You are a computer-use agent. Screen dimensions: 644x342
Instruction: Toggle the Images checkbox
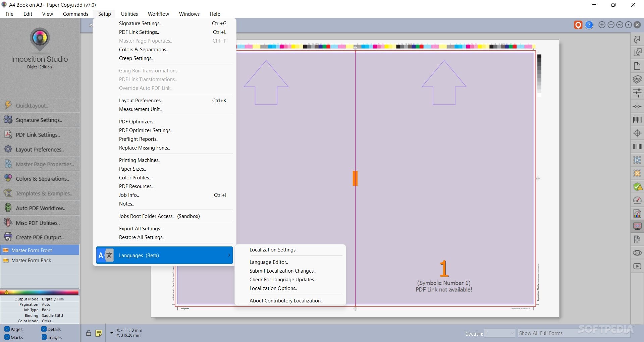pyautogui.click(x=44, y=337)
